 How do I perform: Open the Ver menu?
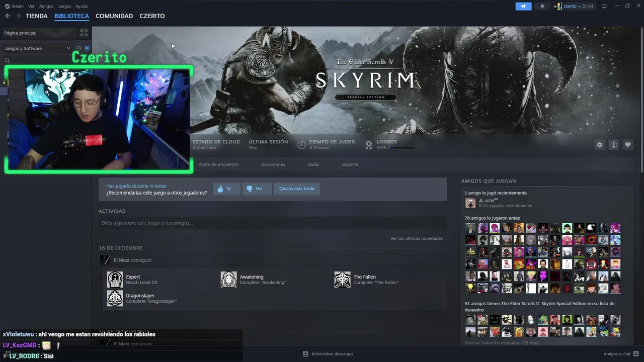pos(31,6)
